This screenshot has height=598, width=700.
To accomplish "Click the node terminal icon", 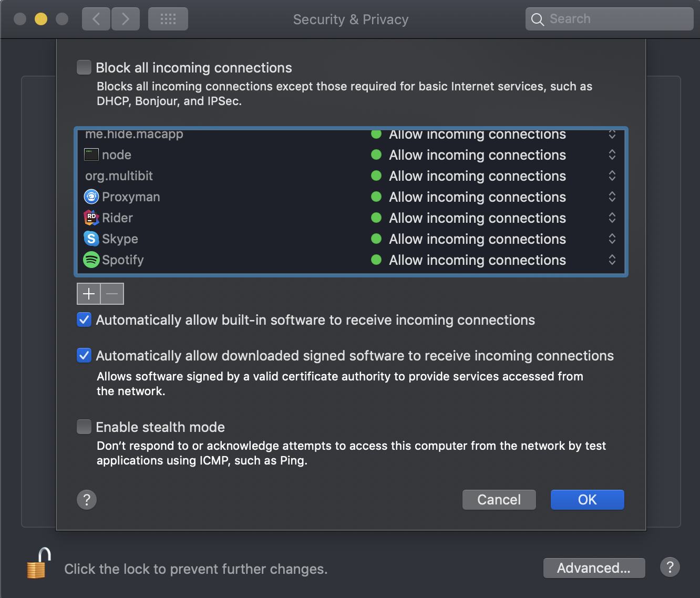I will point(90,154).
